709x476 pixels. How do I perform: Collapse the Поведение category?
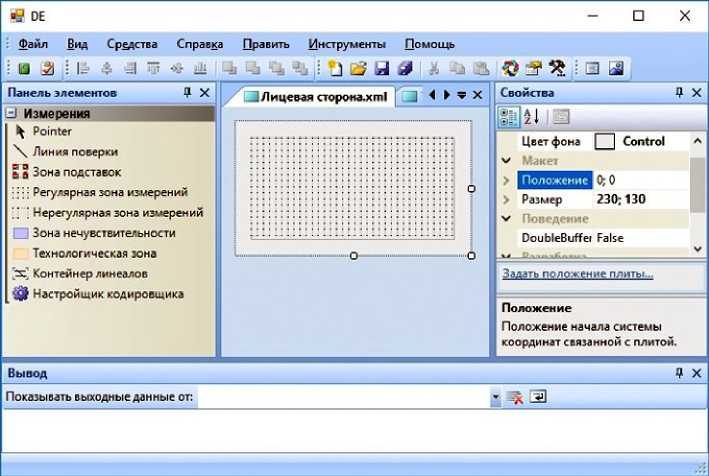(x=506, y=219)
